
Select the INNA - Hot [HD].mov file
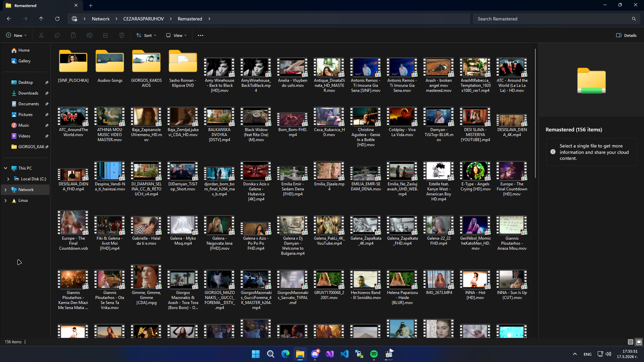click(x=475, y=285)
